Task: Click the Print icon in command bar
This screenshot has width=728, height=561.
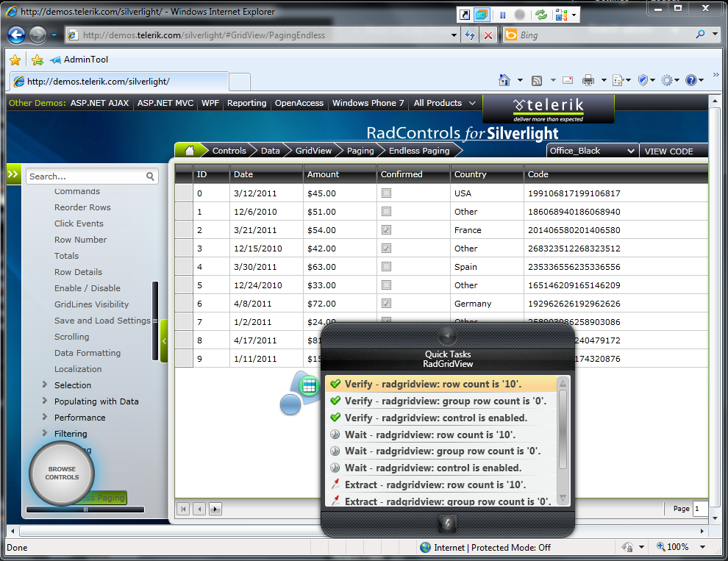Action: pos(588,80)
